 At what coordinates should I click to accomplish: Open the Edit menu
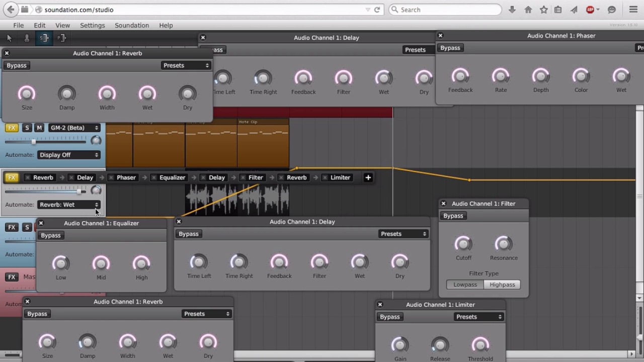40,25
